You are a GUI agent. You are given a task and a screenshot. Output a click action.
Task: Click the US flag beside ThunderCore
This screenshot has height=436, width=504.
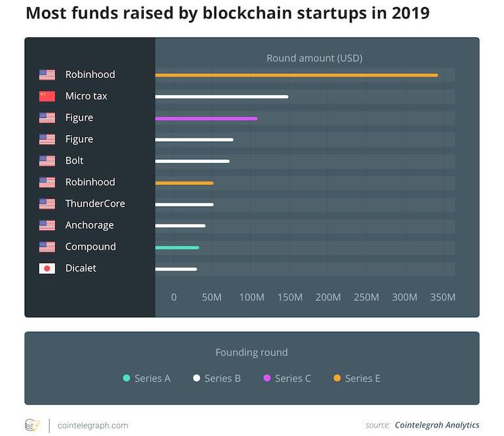(47, 204)
